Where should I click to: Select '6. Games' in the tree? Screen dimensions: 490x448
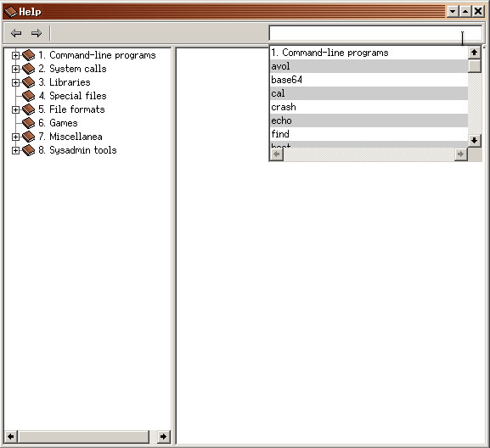tap(58, 123)
